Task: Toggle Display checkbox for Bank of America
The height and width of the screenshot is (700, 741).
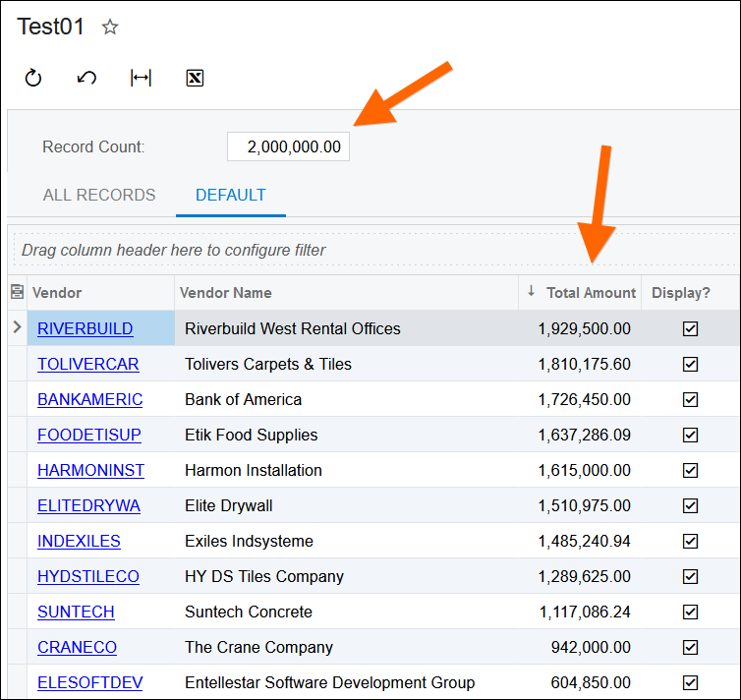Action: click(x=690, y=399)
